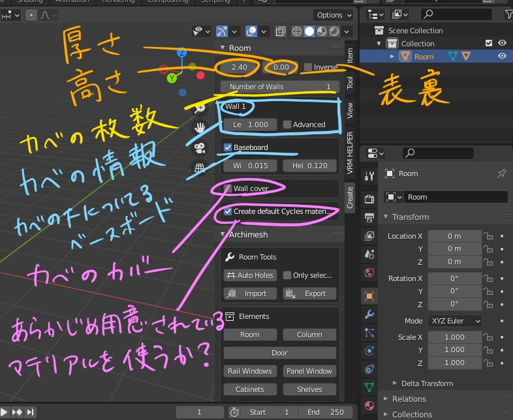The height and width of the screenshot is (420, 513).
Task: Select solid viewport shading
Action: 309,31
